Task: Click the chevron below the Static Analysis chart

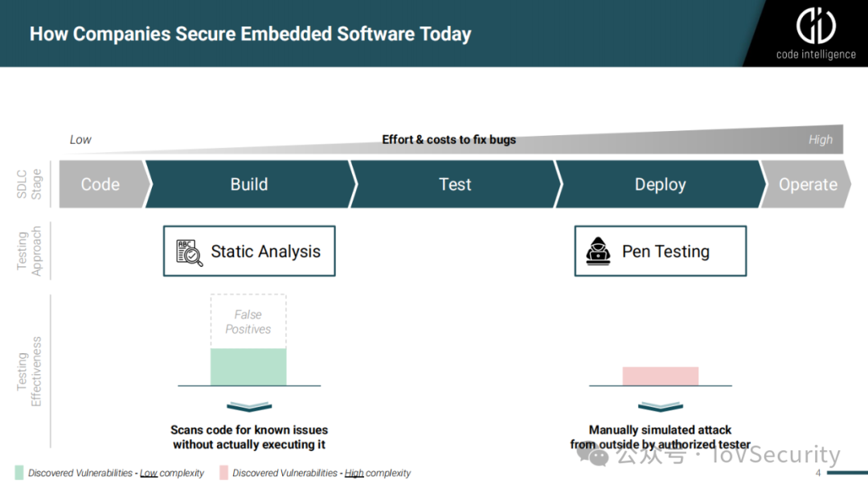Action: (249, 407)
